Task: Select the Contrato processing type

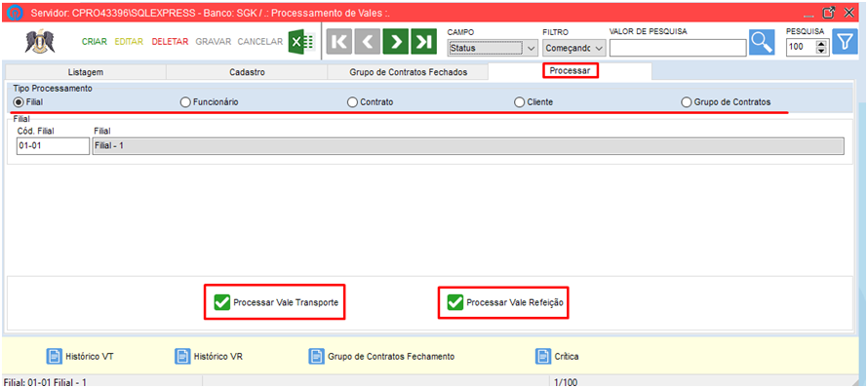Action: tap(352, 101)
